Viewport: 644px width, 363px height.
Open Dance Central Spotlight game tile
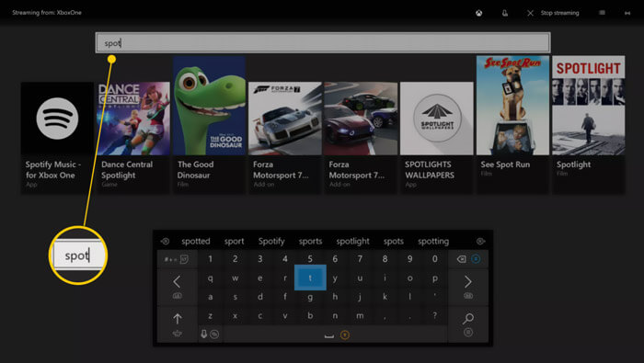(133, 138)
